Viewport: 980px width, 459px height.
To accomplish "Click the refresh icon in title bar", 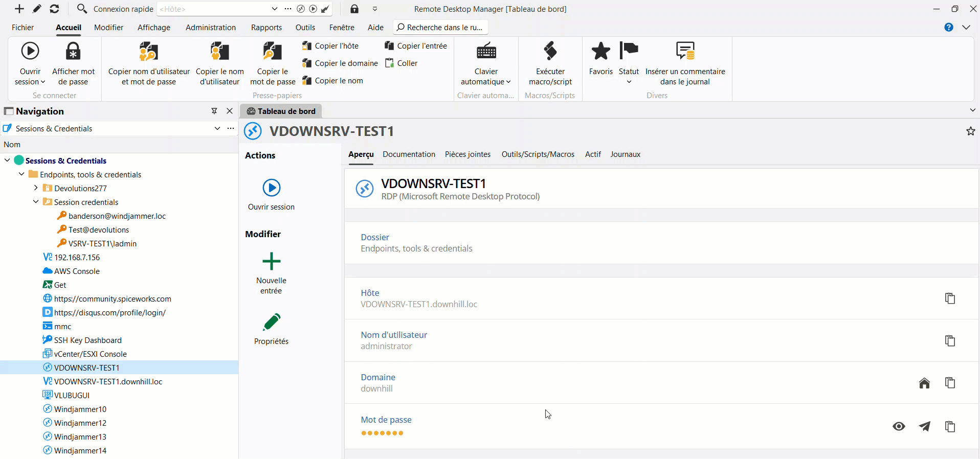I will pos(54,9).
